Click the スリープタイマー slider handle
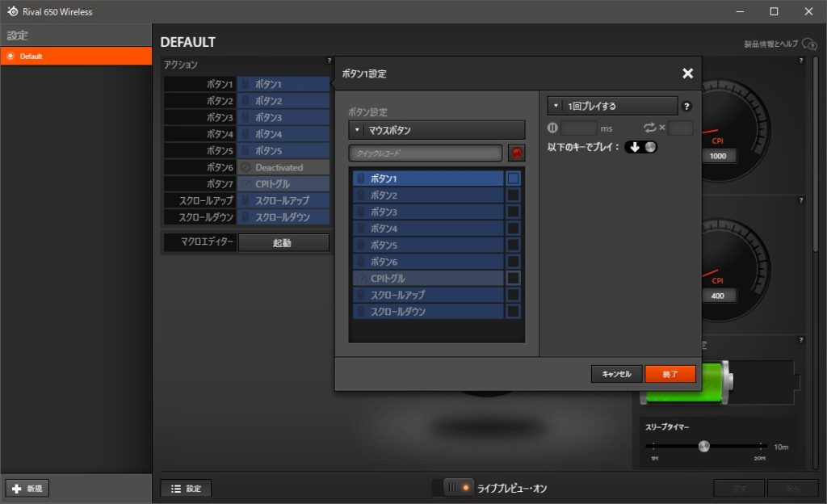The height and width of the screenshot is (504, 827). coord(704,446)
